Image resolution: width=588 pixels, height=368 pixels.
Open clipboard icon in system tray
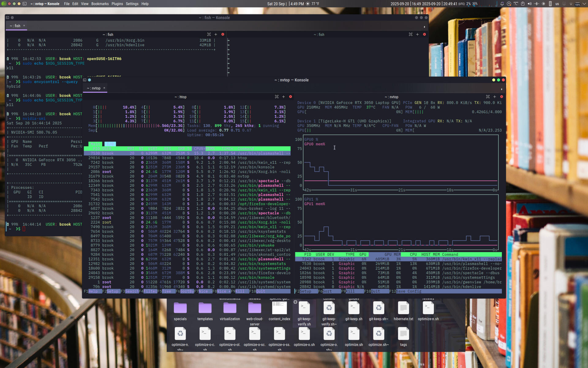[x=523, y=4]
